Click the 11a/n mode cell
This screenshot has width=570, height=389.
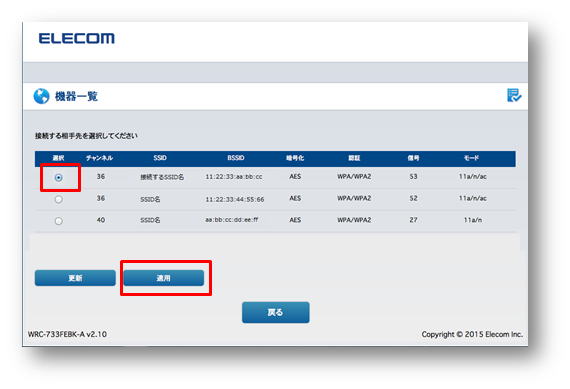473,220
